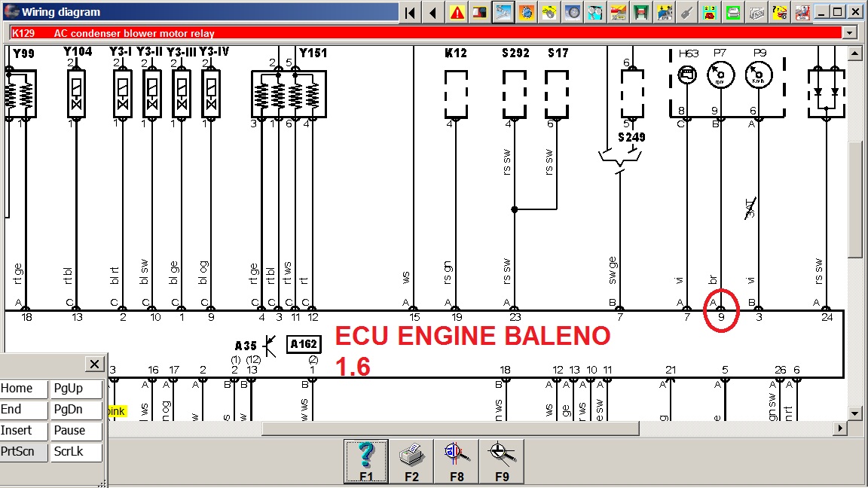Open the vehicle lift toolbar icon
This screenshot has height=488, width=868.
642,12
